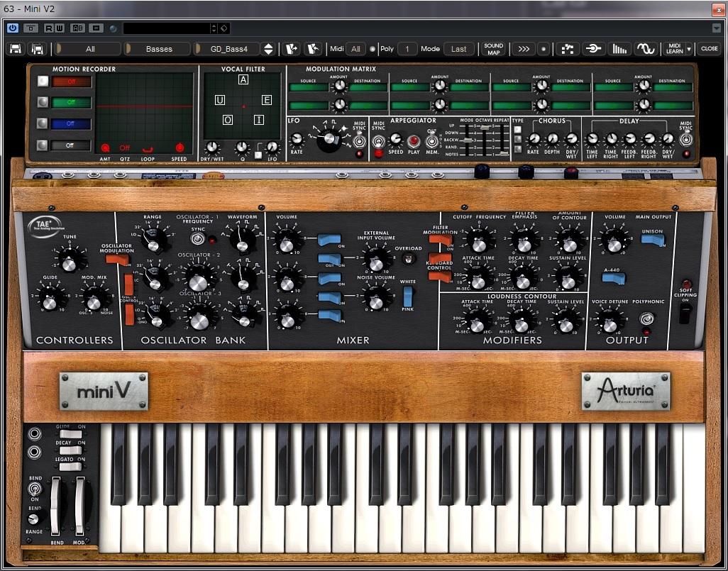The height and width of the screenshot is (571, 728).
Task: Click the CLOSE extension panel button
Action: (709, 49)
